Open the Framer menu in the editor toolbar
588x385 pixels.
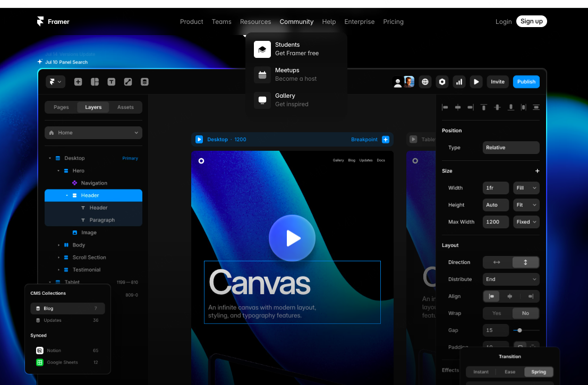(x=55, y=82)
